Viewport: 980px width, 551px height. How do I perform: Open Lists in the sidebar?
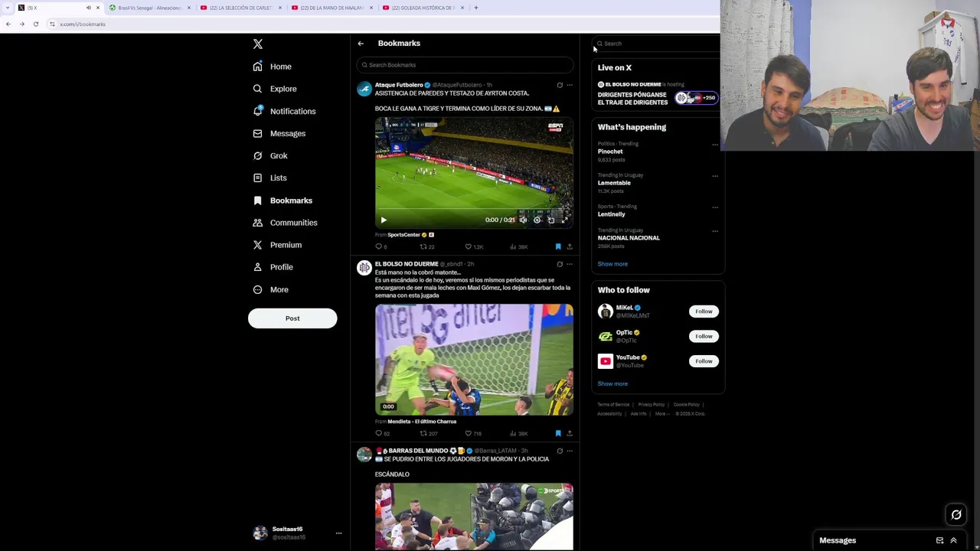(x=269, y=178)
